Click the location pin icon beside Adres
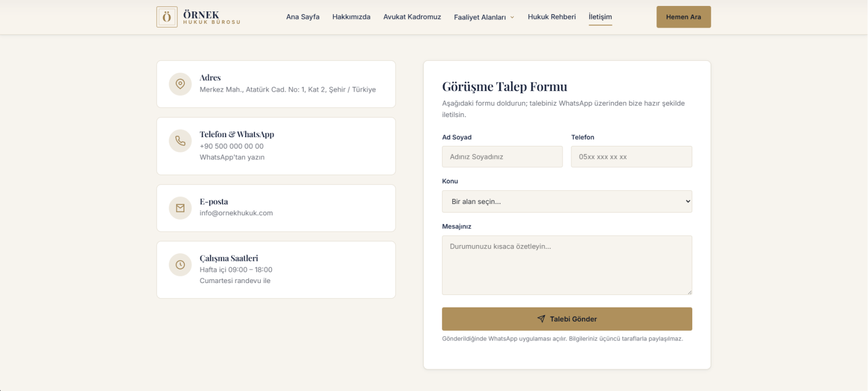Image resolution: width=868 pixels, height=391 pixels. click(x=180, y=84)
